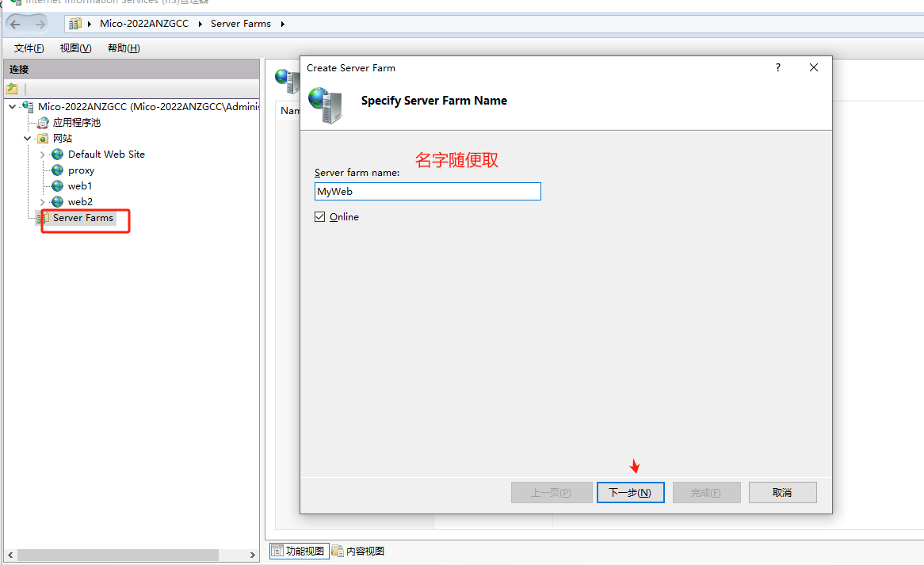The image size is (924, 565).
Task: Select Server Farms in connections tree
Action: coord(83,218)
